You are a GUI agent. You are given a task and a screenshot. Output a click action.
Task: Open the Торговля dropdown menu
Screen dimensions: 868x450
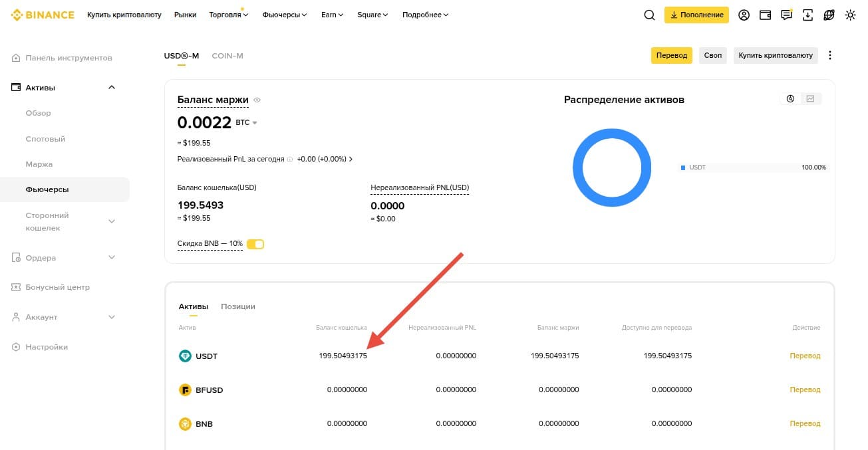[x=228, y=15]
